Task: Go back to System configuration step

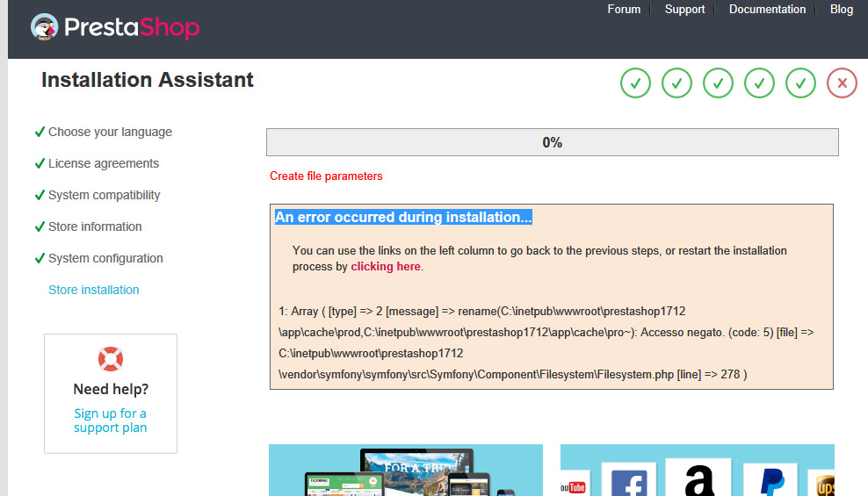Action: 105,258
